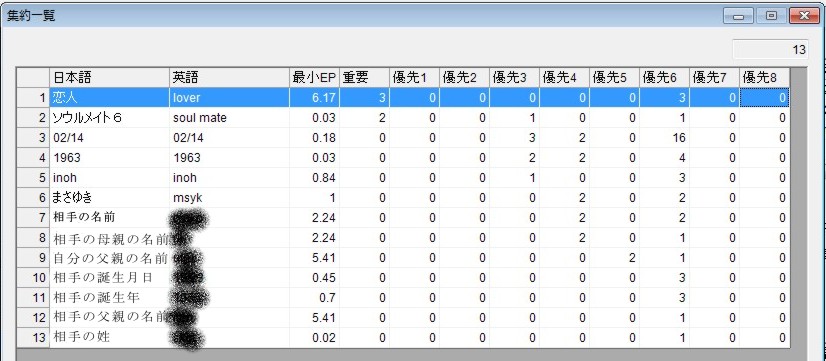The height and width of the screenshot is (361, 826).
Task: Select the 優先8 cell in the 恋人 row
Action: click(x=764, y=97)
